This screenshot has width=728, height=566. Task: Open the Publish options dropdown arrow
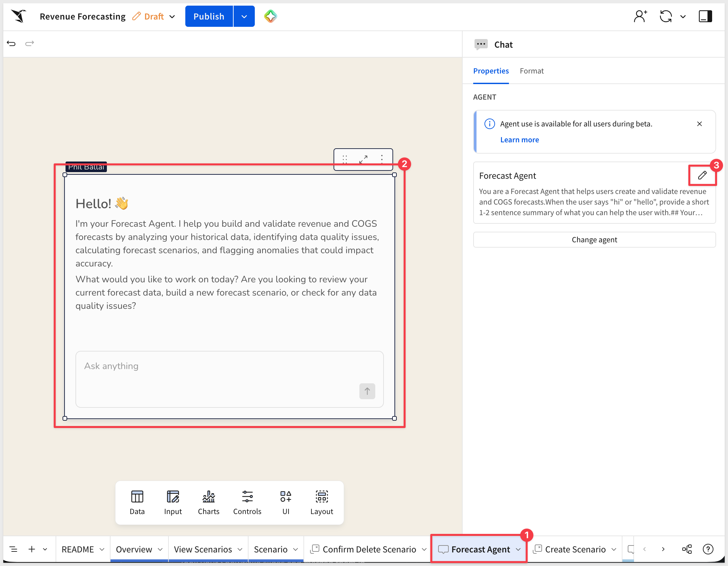coord(244,16)
